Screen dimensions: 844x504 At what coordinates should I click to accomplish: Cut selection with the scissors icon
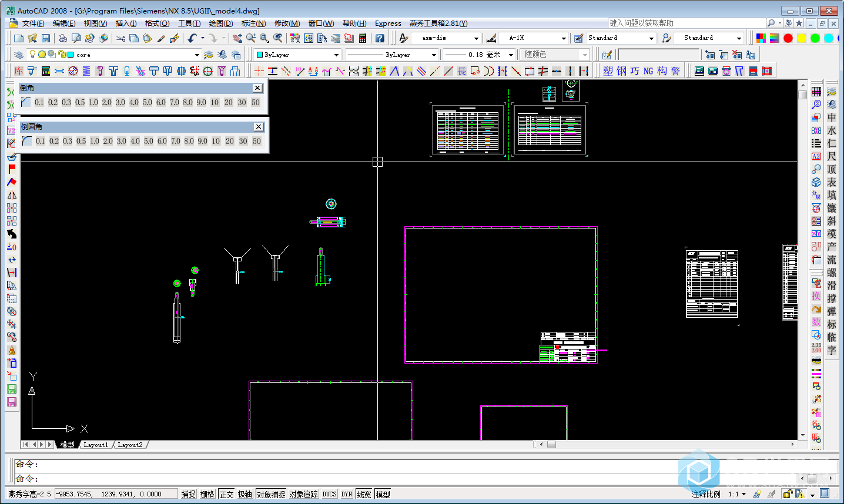(x=120, y=38)
